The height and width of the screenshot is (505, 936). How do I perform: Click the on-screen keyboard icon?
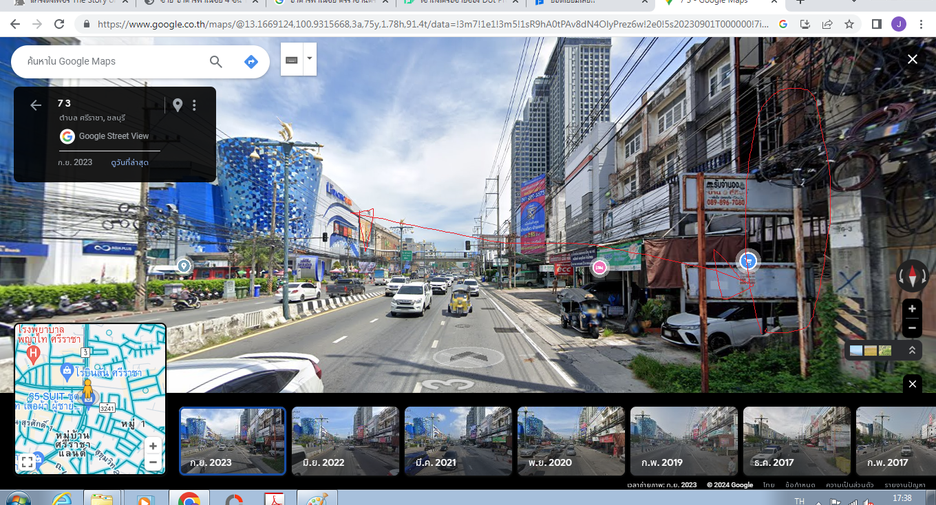pos(292,60)
